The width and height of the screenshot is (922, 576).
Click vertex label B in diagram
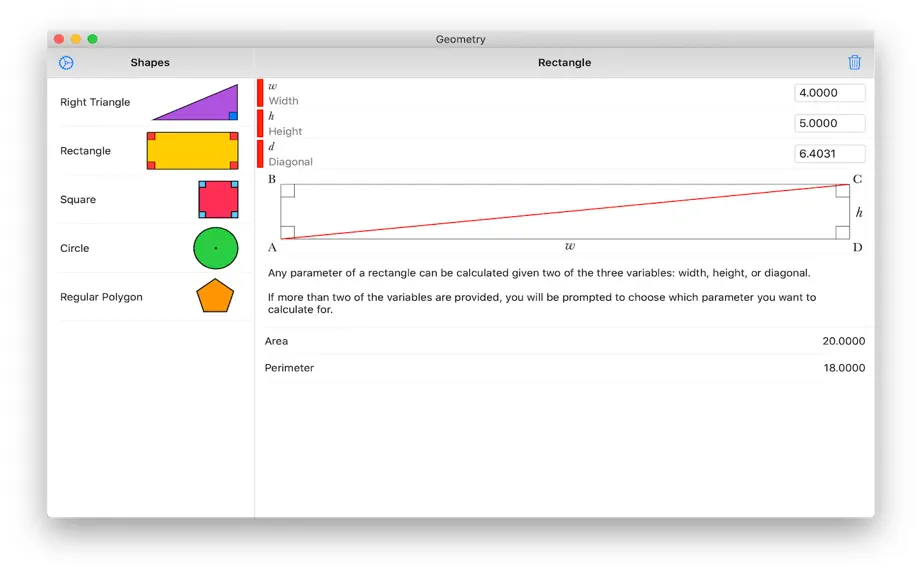[272, 179]
